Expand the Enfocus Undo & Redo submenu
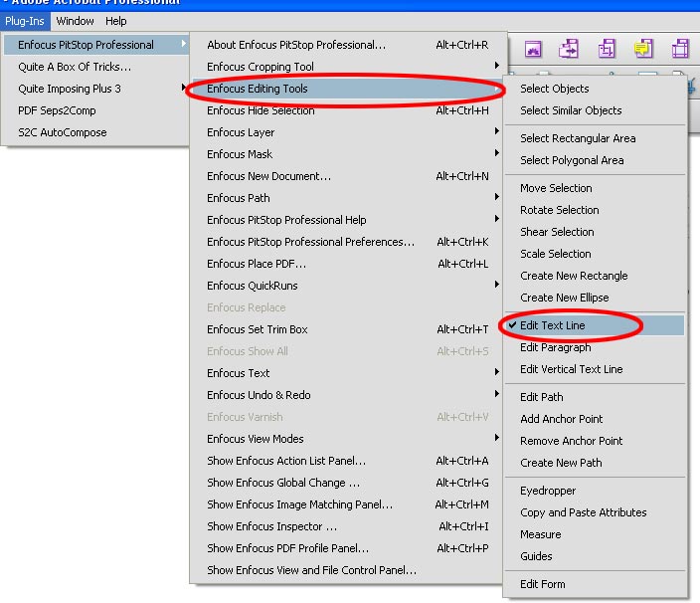The height and width of the screenshot is (603, 700). 497,394
